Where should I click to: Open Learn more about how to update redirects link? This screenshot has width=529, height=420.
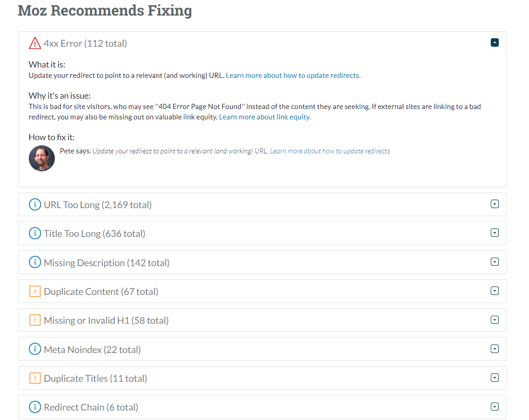click(293, 76)
